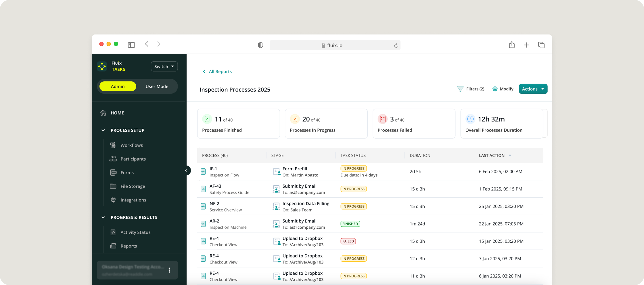Image resolution: width=644 pixels, height=285 pixels.
Task: Switch to Admin mode
Action: pyautogui.click(x=118, y=86)
